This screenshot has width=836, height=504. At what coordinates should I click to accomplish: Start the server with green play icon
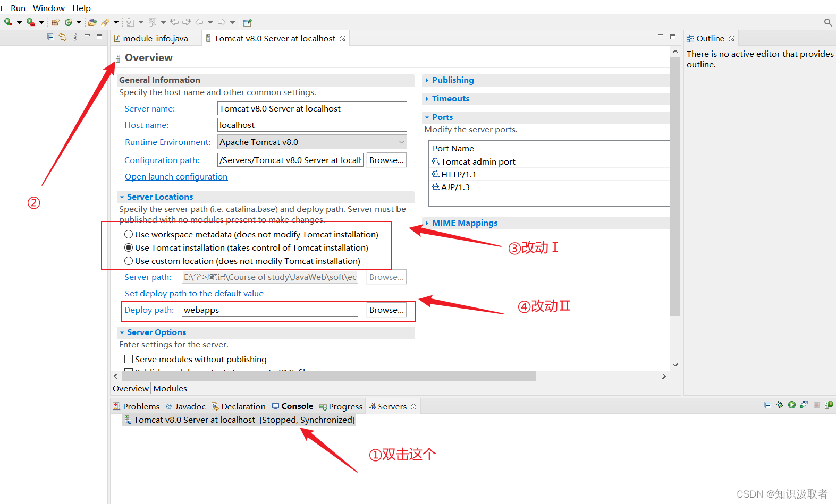tap(792, 405)
